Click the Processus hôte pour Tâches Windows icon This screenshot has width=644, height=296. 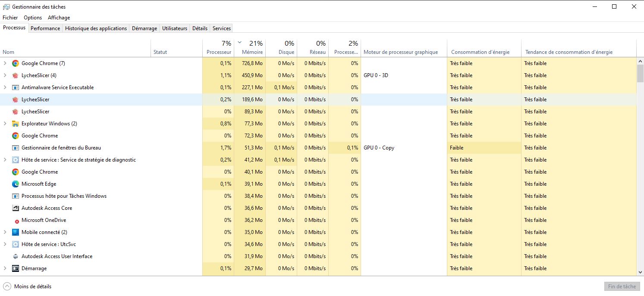pos(15,196)
